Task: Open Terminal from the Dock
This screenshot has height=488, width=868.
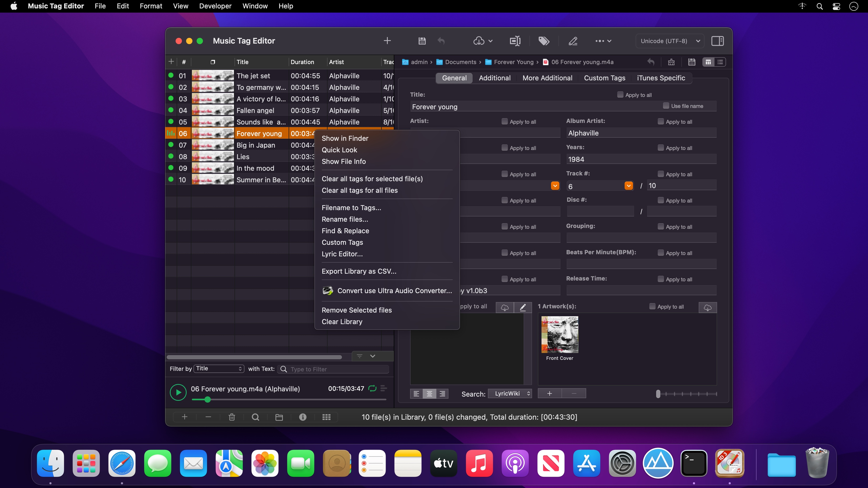Action: pyautogui.click(x=693, y=463)
